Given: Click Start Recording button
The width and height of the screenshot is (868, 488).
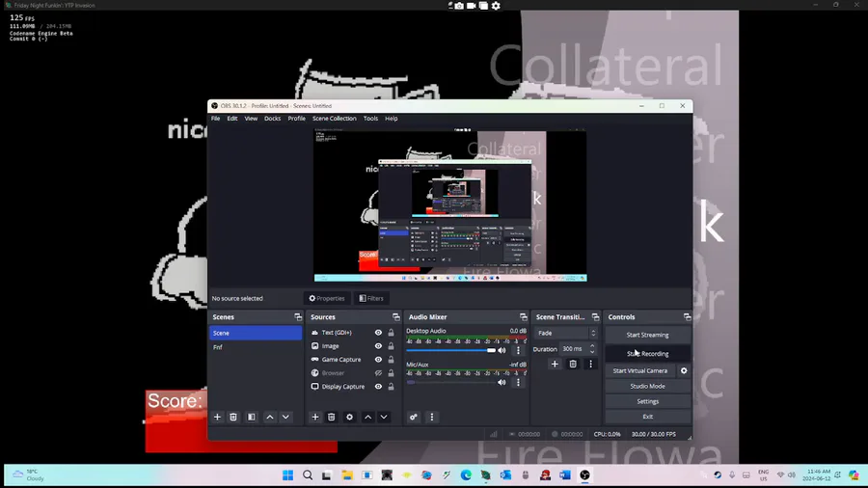Looking at the screenshot, I should click(648, 354).
